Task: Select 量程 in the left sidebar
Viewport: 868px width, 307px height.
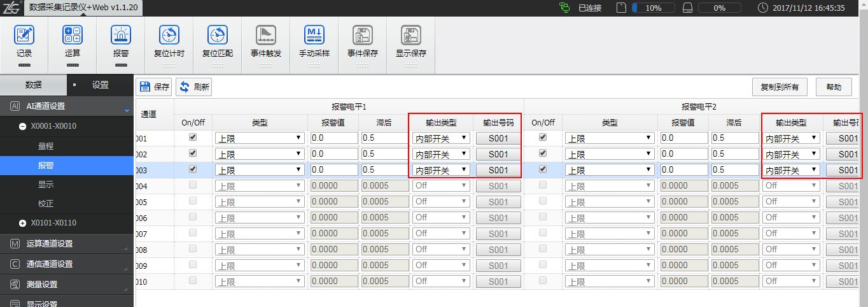Action: pyautogui.click(x=46, y=146)
